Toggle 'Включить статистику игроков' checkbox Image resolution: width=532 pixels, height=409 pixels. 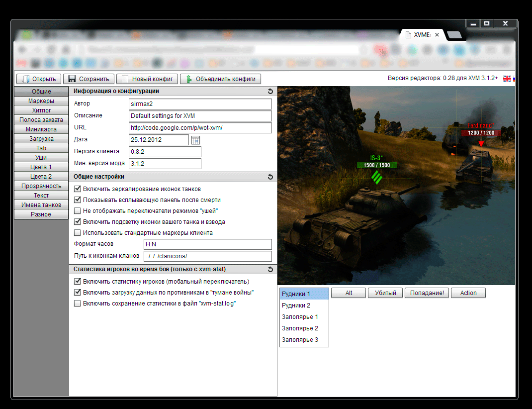[x=78, y=282]
